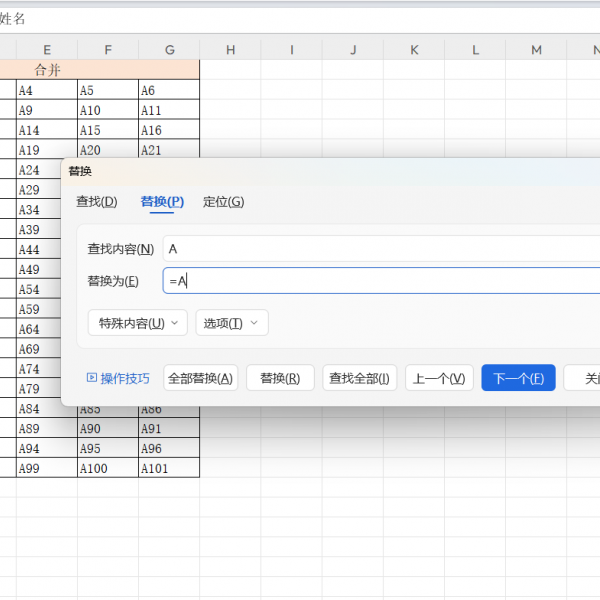This screenshot has width=600, height=600.
Task: Select column E header
Action: [x=47, y=50]
